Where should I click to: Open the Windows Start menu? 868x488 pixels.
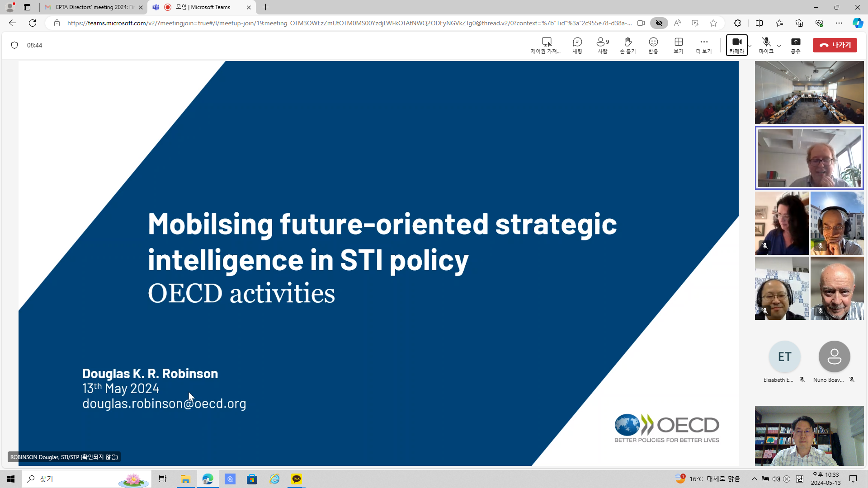tap(11, 479)
